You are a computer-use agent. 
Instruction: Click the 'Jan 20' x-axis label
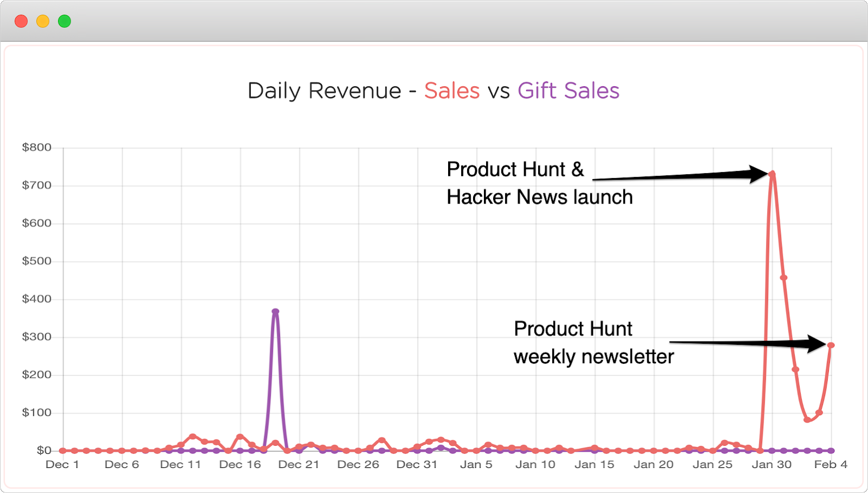(x=654, y=465)
